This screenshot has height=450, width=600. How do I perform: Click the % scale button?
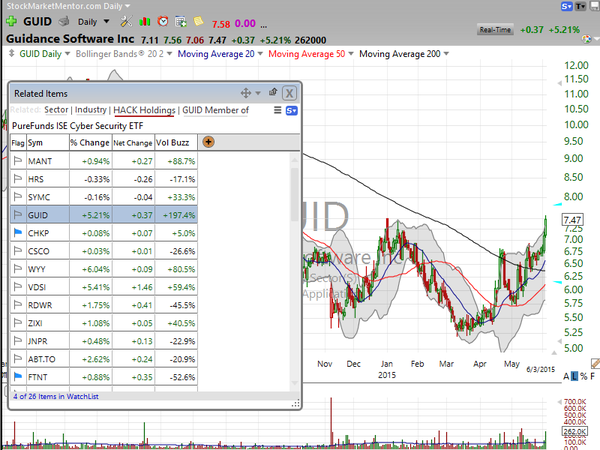pos(584,376)
